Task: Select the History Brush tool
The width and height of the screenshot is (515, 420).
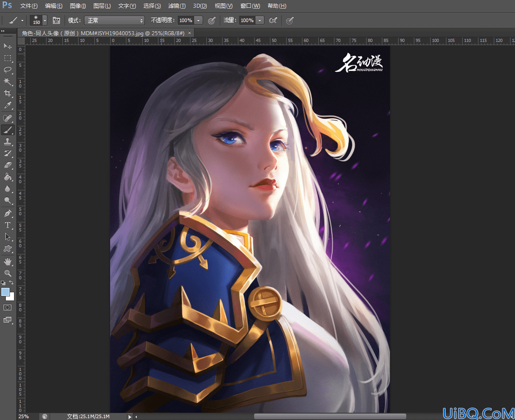Action: (8, 153)
